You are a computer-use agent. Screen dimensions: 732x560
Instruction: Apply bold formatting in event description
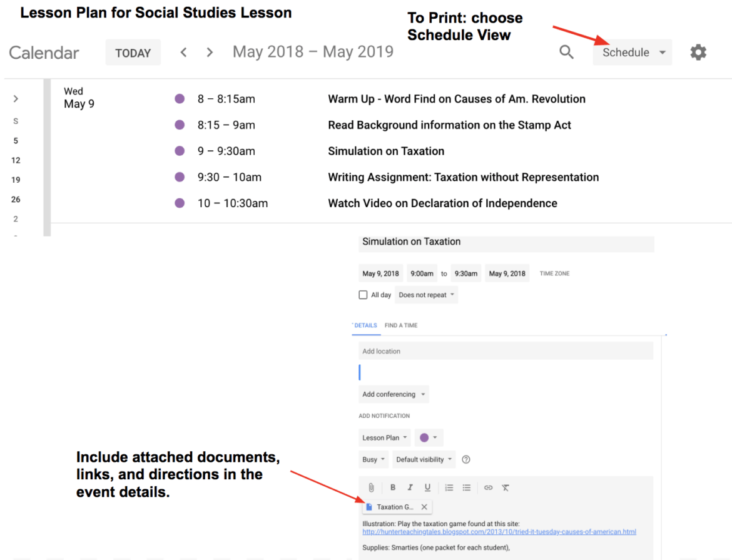392,487
